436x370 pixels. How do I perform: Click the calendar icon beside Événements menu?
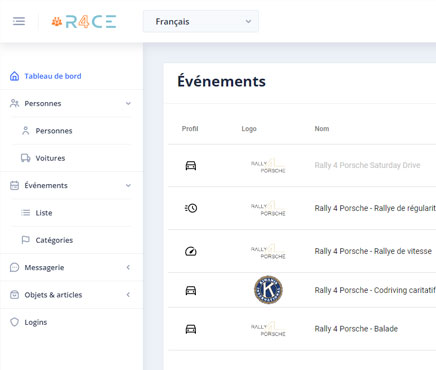pyautogui.click(x=14, y=185)
